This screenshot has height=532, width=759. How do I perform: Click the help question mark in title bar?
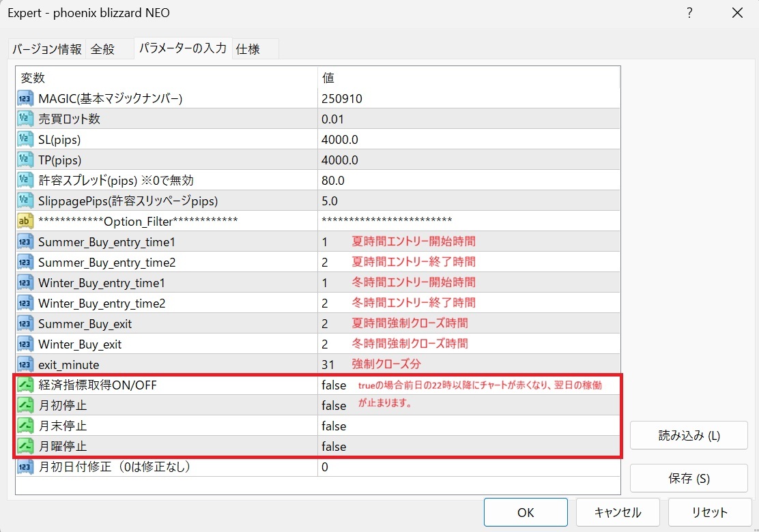click(x=689, y=13)
